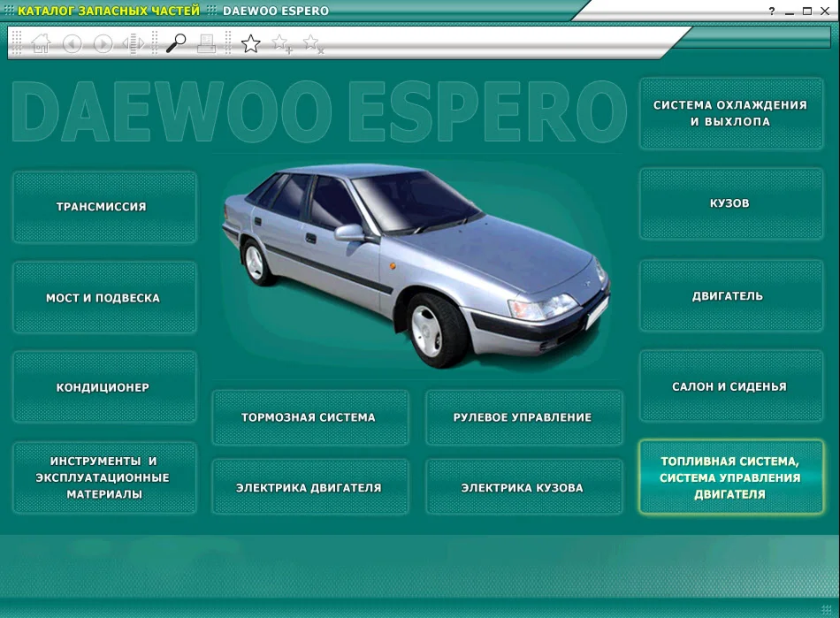Open ТОПЛИВНАЯ СИСТЕМА, СИСТЕМА УПРАВЛЕНИЯ ДВИГАТЕЛЯ

731,477
